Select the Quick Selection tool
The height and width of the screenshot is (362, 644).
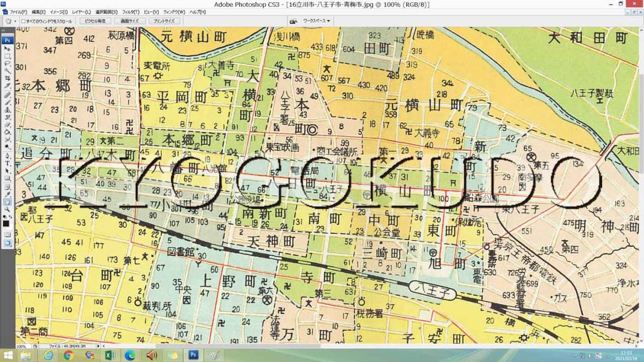[x=8, y=71]
